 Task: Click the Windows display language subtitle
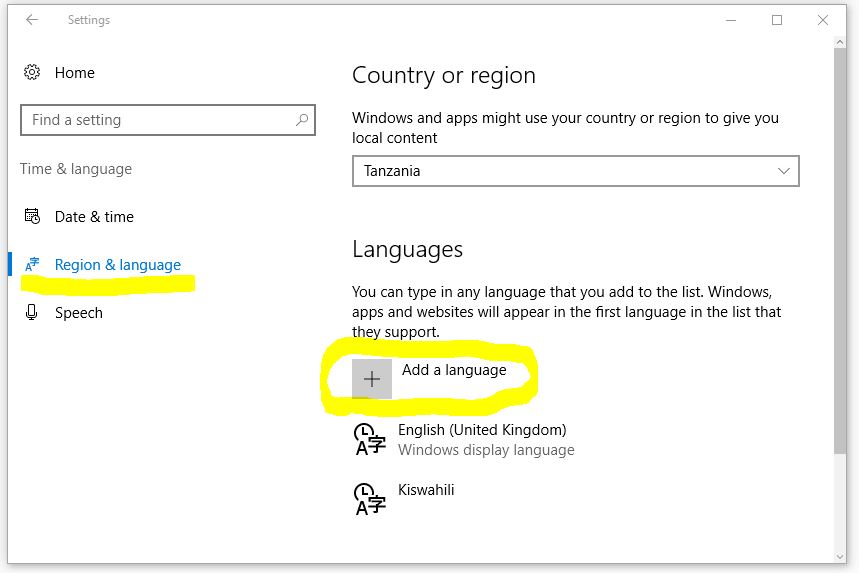pos(486,450)
